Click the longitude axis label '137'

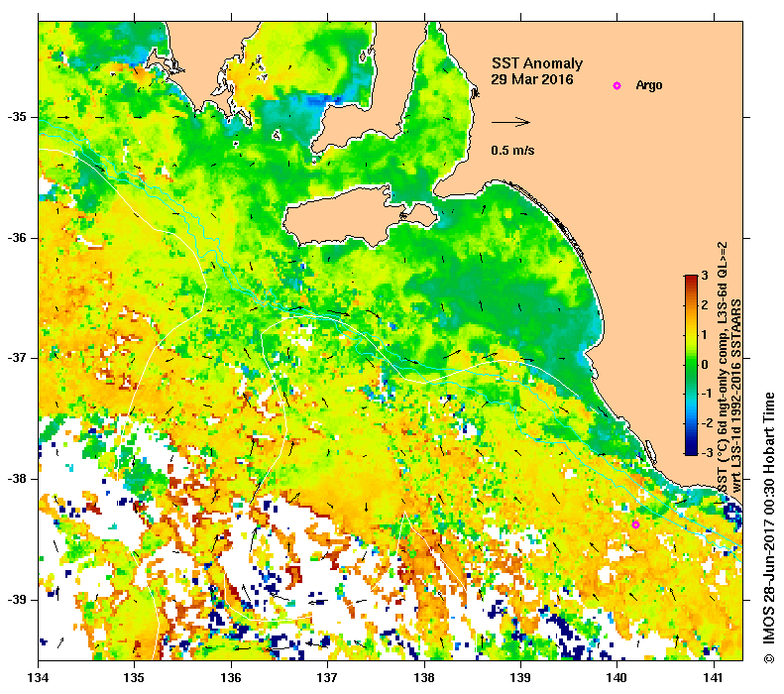[x=327, y=677]
